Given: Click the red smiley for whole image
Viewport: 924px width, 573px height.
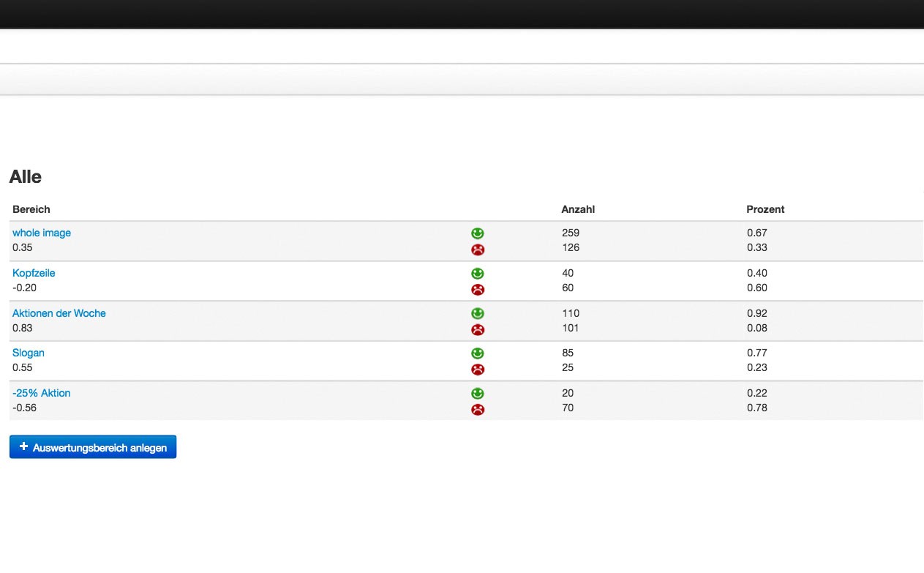Looking at the screenshot, I should tap(477, 250).
